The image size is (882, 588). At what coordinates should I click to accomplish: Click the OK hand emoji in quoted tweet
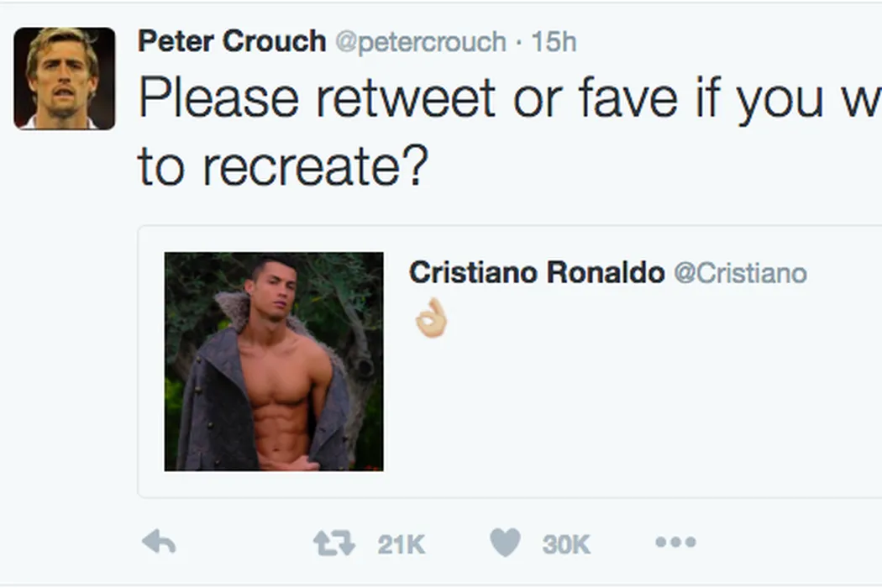point(432,318)
